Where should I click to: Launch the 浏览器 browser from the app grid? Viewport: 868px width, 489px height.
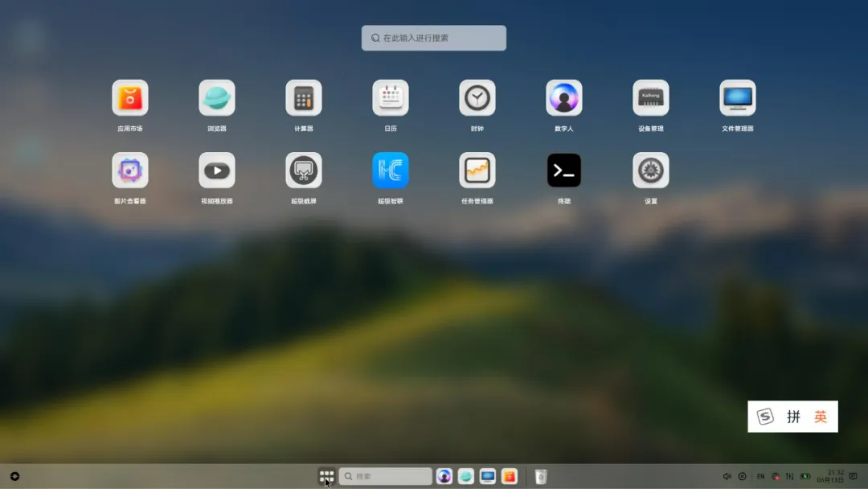[217, 98]
